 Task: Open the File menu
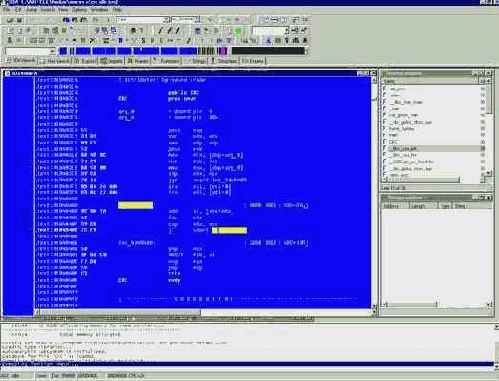[6, 10]
